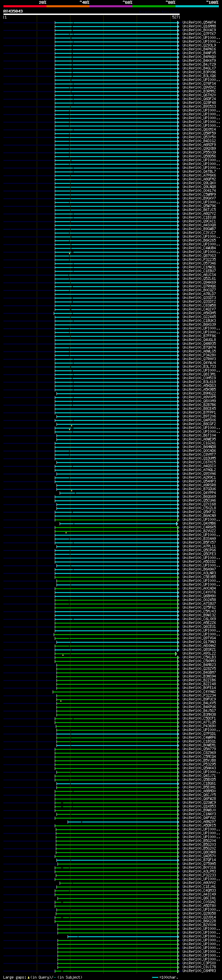Open the UniRef100_C8VMT7 accession
This screenshot has height=980, width=222.
click(199, 454)
